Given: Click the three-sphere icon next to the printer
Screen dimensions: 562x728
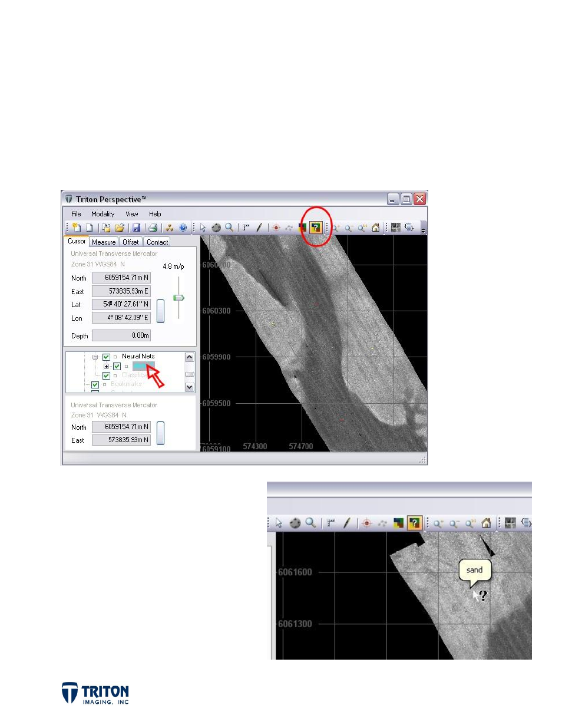Looking at the screenshot, I should click(x=170, y=228).
